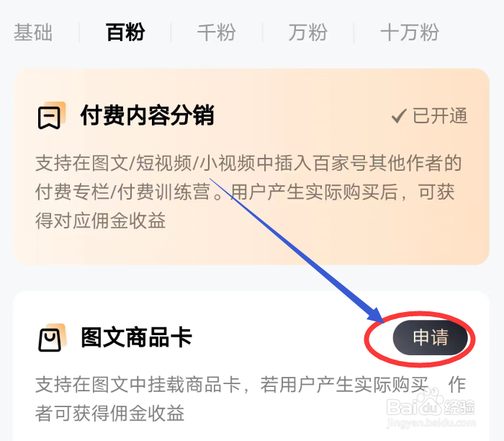This screenshot has height=441, width=504.
Task: Select the white 图文商品卡 card
Action: [251, 366]
